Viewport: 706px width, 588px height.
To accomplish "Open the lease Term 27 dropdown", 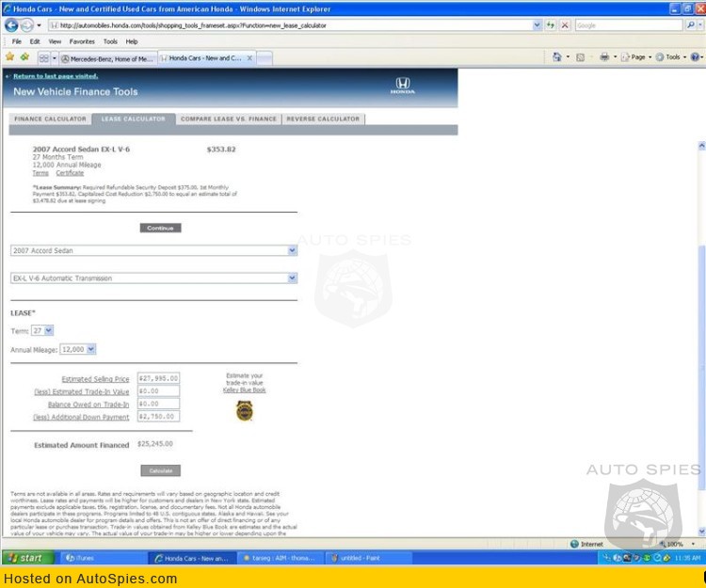I will (x=42, y=330).
